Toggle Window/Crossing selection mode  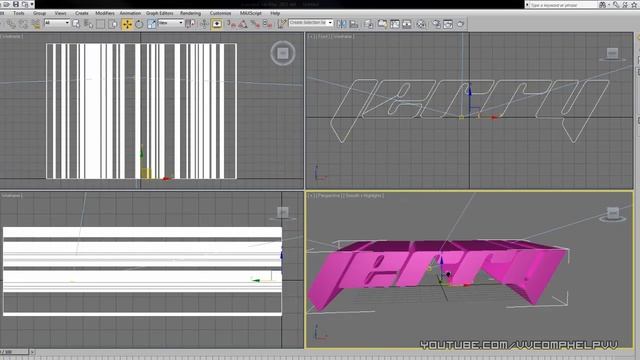point(113,24)
